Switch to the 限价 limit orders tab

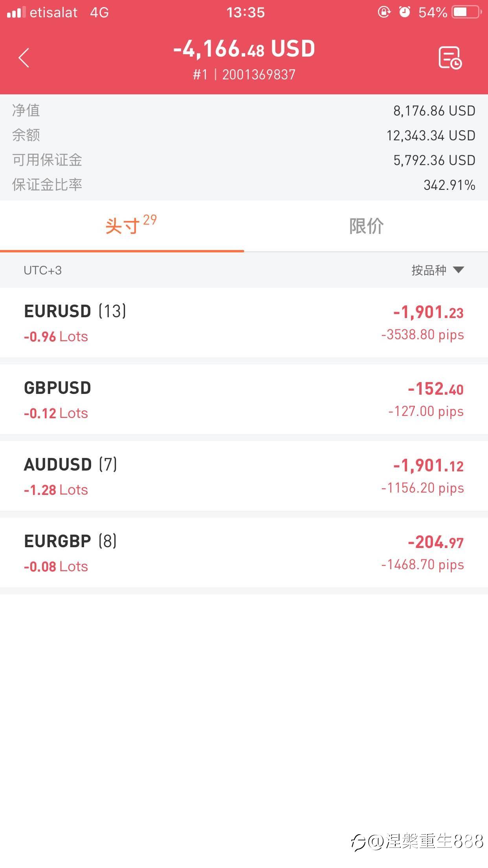pos(366,226)
